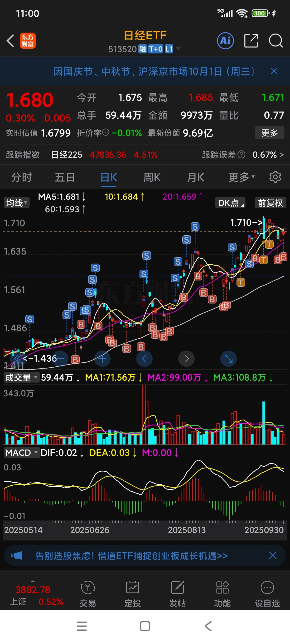The height and width of the screenshot is (644, 290).
Task: Tap the zoom-in plus chart control
Action: (x=102, y=359)
